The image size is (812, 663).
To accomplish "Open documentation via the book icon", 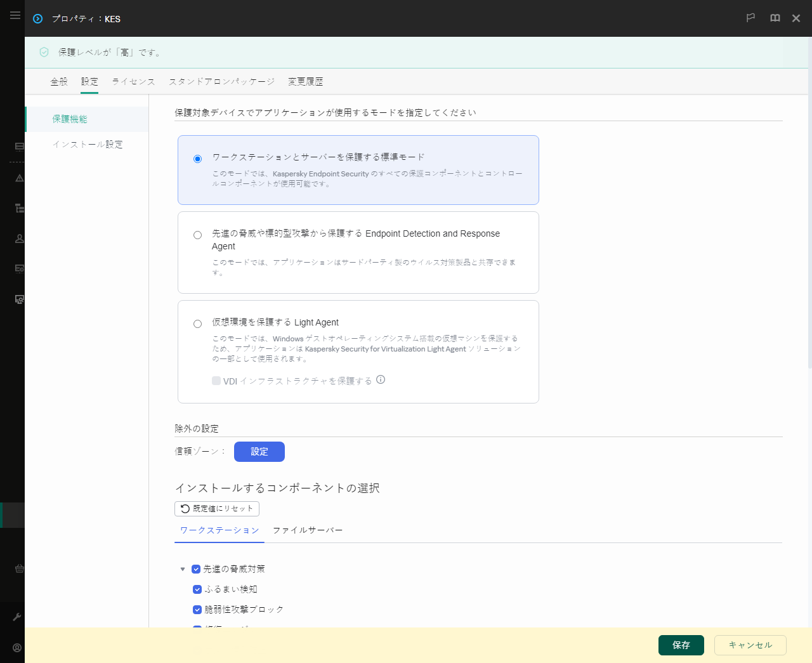I will click(775, 18).
